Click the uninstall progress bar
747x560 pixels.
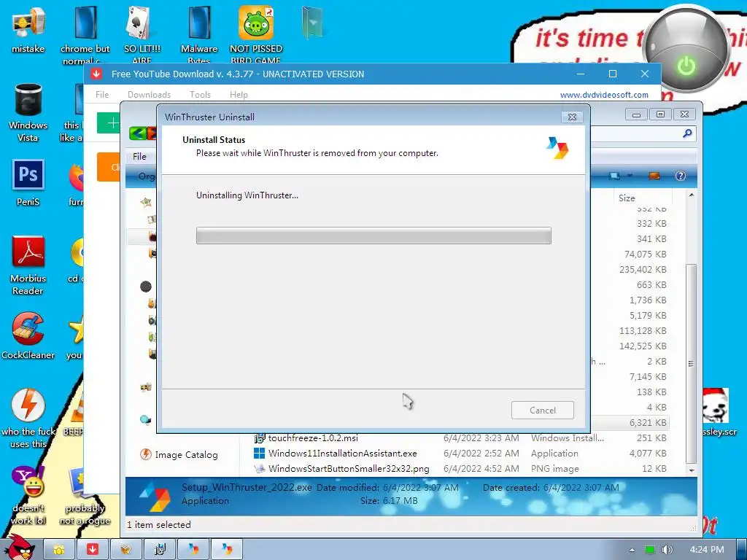coord(373,236)
